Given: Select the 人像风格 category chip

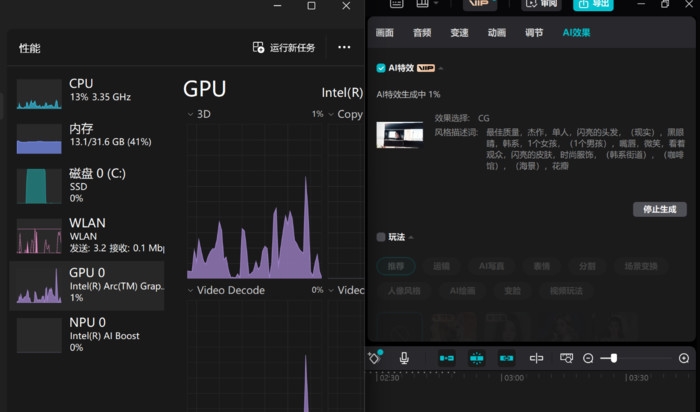Looking at the screenshot, I should [x=404, y=291].
